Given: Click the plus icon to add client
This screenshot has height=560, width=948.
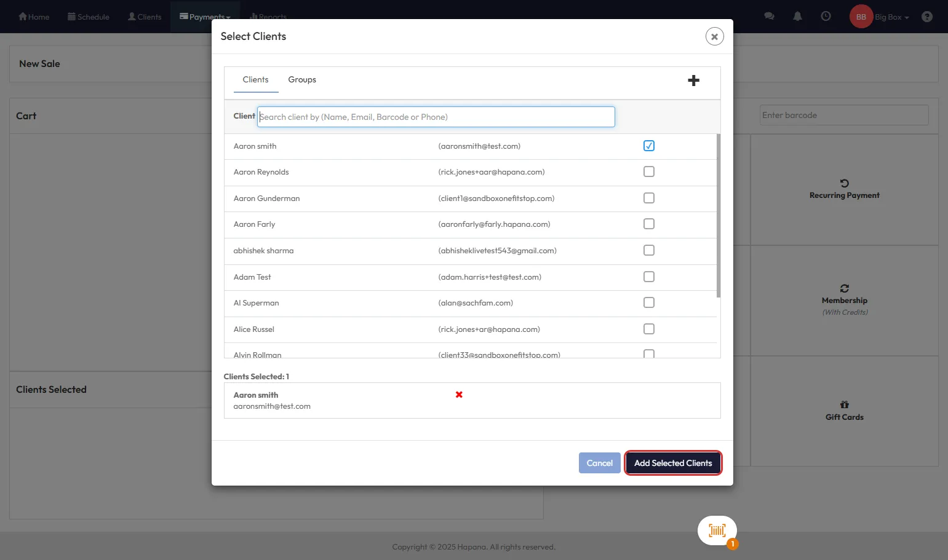Looking at the screenshot, I should 693,81.
